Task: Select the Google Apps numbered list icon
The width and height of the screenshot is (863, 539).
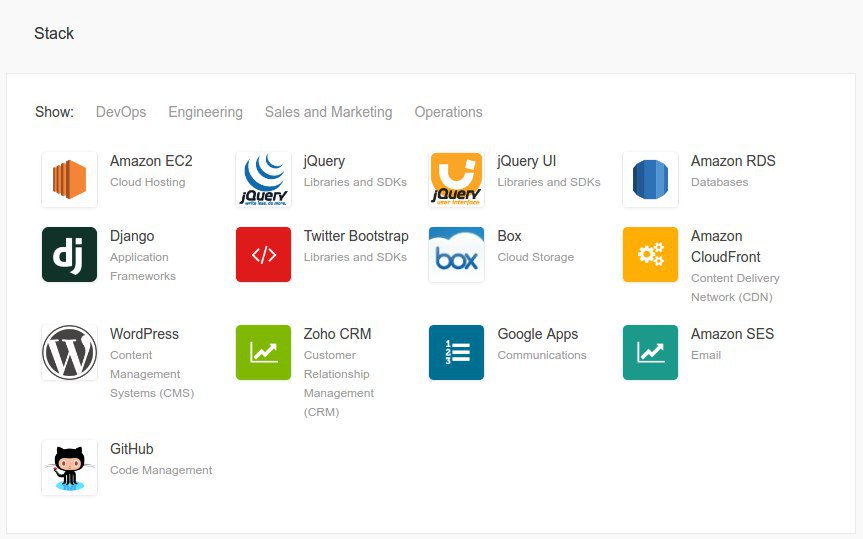Action: [456, 352]
